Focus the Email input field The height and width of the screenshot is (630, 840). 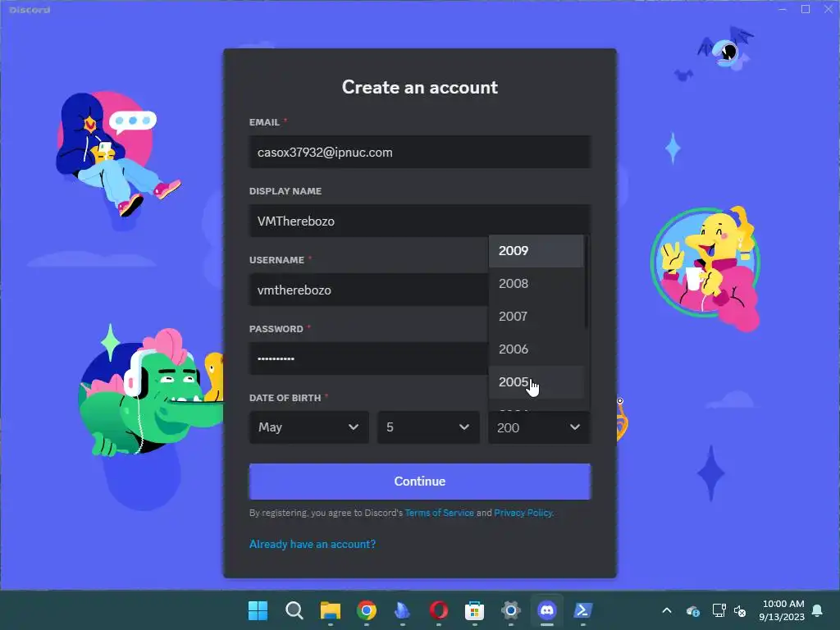click(420, 152)
